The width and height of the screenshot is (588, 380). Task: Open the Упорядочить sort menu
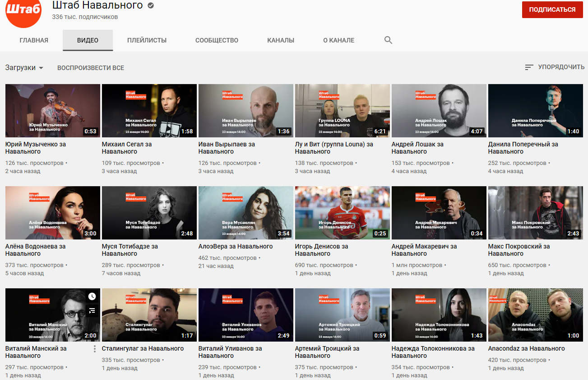point(555,67)
